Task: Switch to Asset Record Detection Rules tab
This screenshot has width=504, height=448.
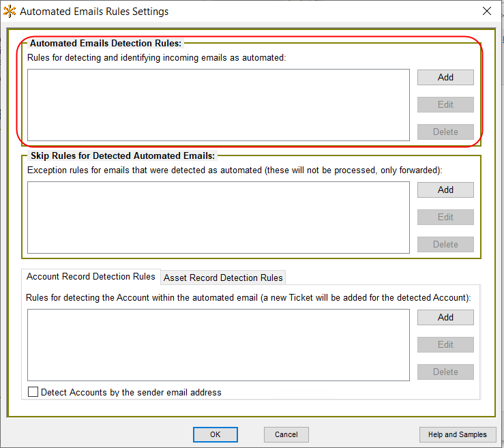Action: 223,278
